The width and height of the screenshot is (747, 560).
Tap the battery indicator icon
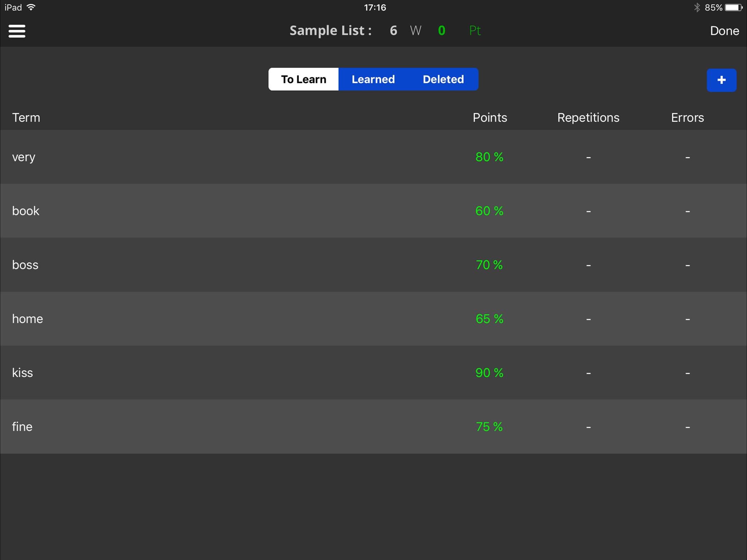734,8
